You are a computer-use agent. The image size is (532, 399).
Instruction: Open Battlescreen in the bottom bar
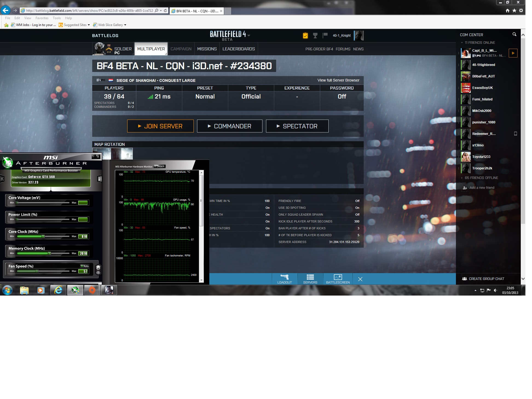pos(338,279)
